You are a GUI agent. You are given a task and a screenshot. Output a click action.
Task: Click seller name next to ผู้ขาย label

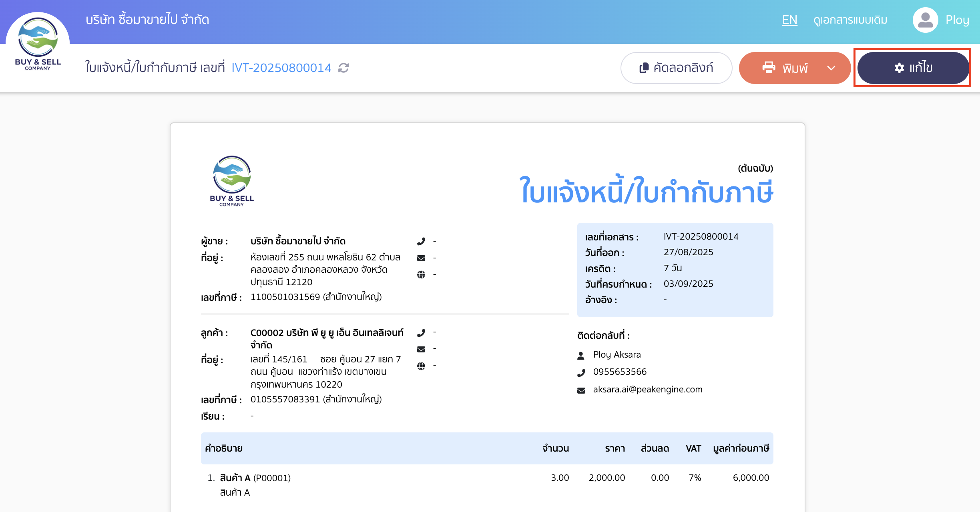pos(298,241)
